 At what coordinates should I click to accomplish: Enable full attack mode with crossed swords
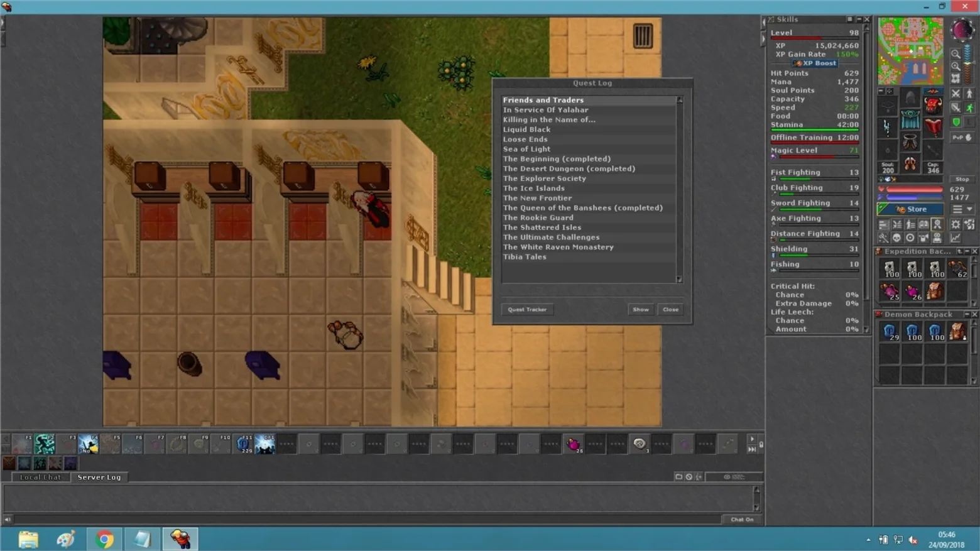(x=955, y=94)
